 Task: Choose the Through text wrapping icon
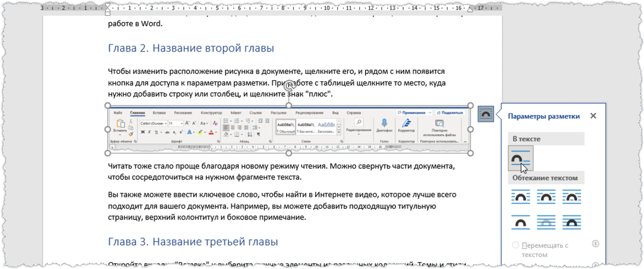(x=573, y=197)
